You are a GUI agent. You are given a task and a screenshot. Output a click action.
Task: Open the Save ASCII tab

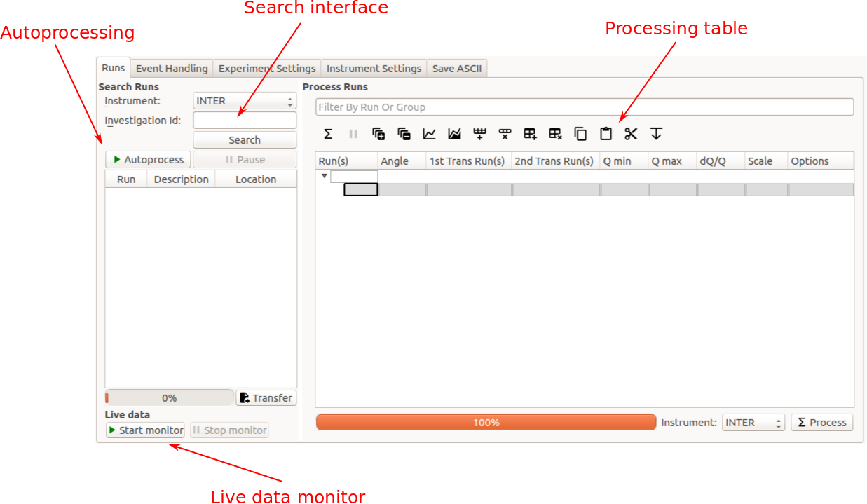point(457,69)
